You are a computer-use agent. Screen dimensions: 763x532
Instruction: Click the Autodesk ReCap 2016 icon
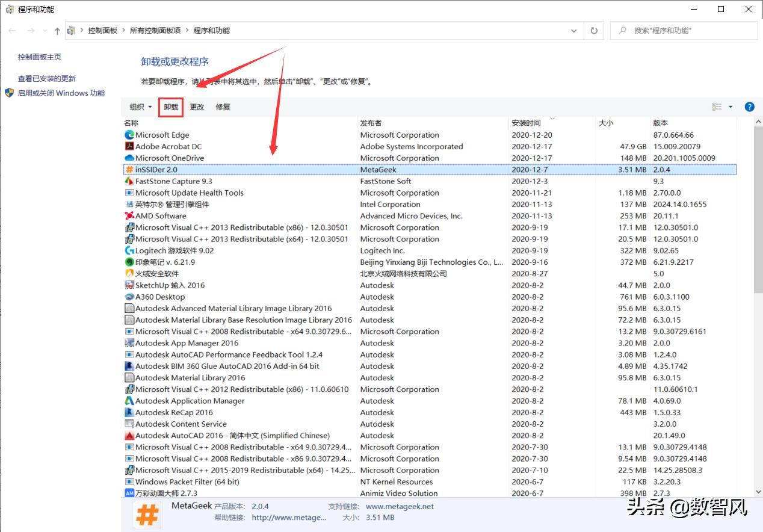coord(129,412)
